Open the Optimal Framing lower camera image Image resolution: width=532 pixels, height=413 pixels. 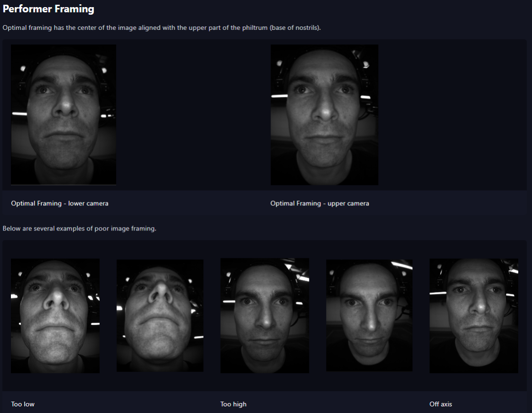[x=64, y=115]
